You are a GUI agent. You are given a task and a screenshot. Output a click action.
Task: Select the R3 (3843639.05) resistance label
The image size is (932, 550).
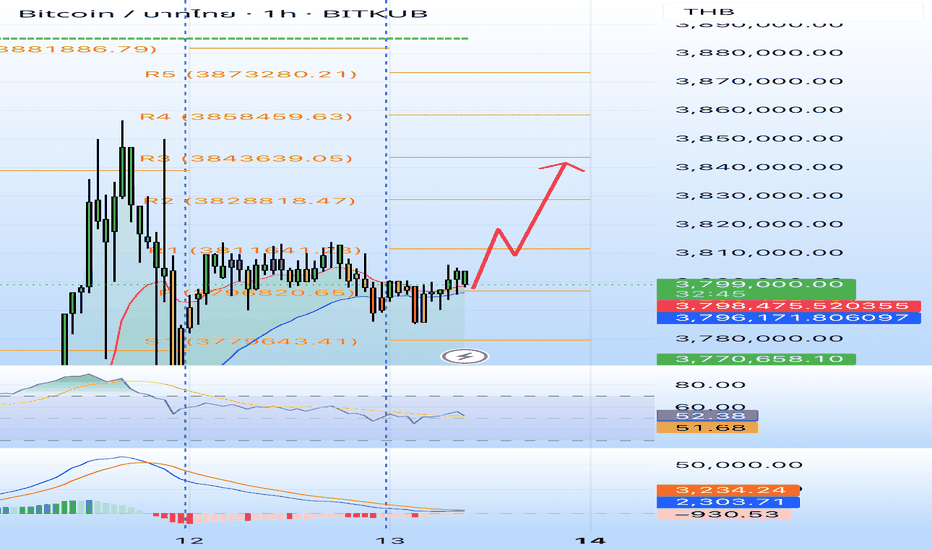246,159
